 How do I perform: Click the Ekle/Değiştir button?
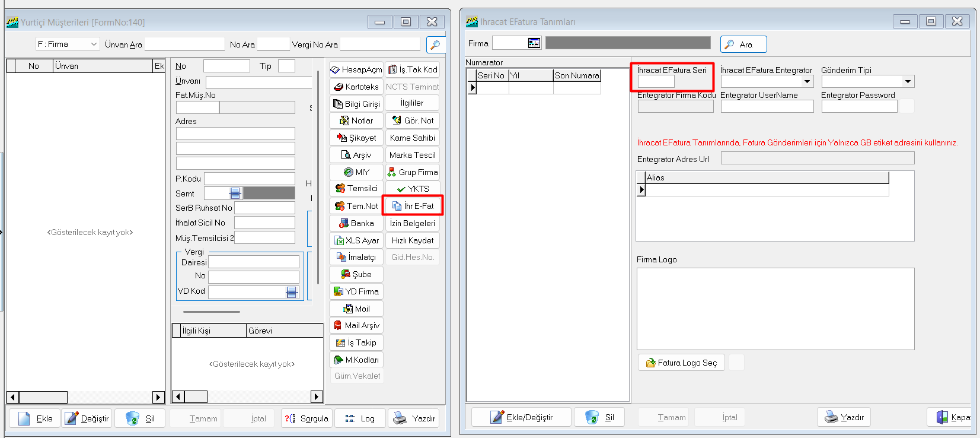(521, 417)
